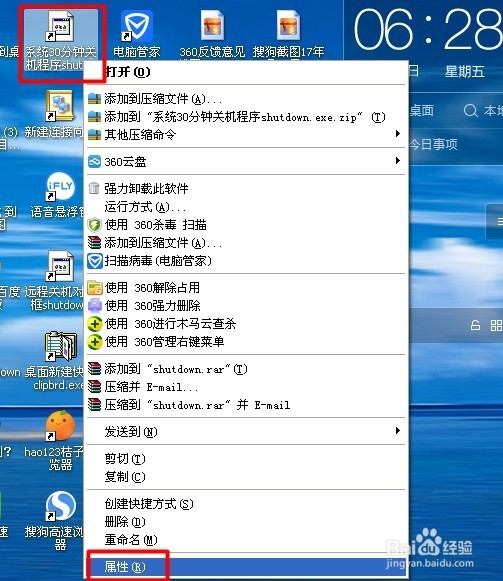
Task: Expand 360云盘 submenu
Action: click(246, 162)
